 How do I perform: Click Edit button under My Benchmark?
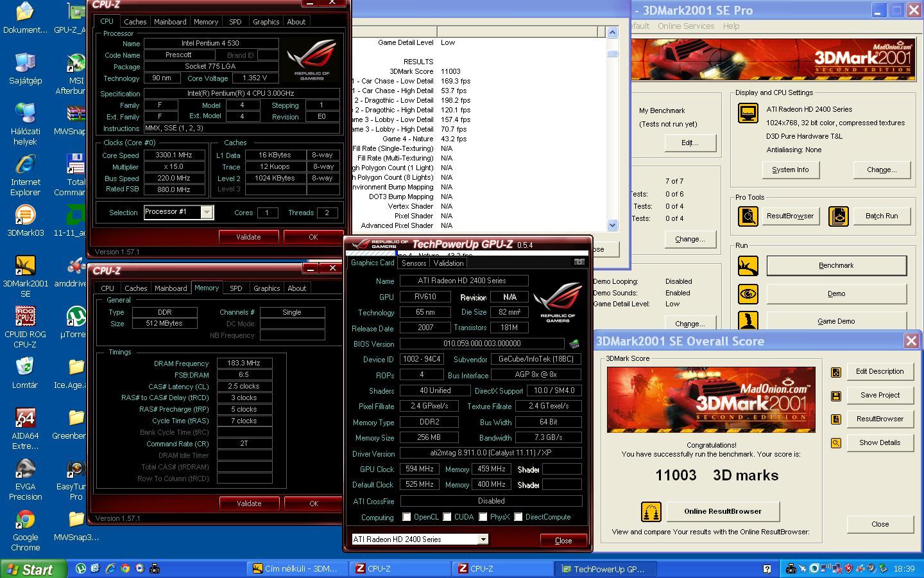coord(690,143)
